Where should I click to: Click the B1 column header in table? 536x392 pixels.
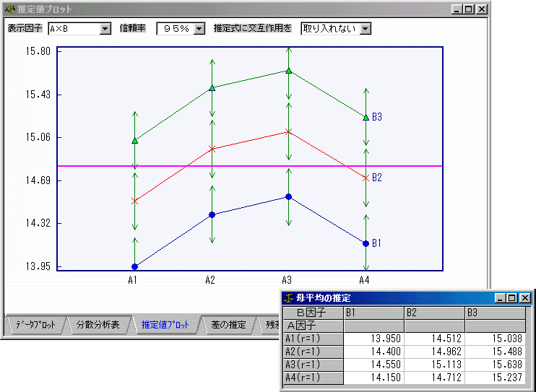373,313
